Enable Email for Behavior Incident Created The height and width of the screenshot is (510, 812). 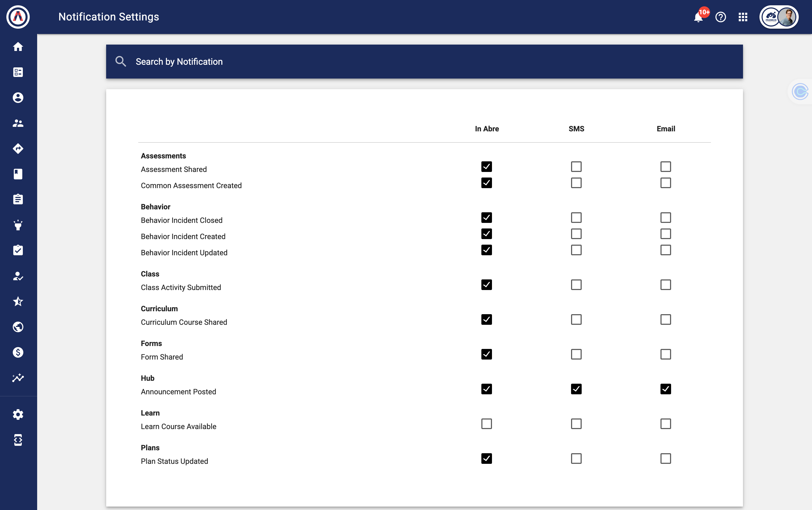[665, 234]
